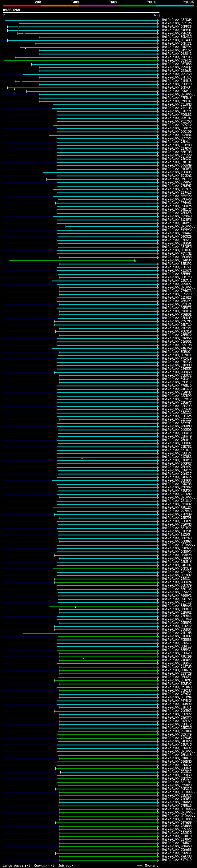This screenshot has width=197, height=868.
Task: Select hit label UniRef100_A9NP17
Action: pyautogui.click(x=176, y=91)
